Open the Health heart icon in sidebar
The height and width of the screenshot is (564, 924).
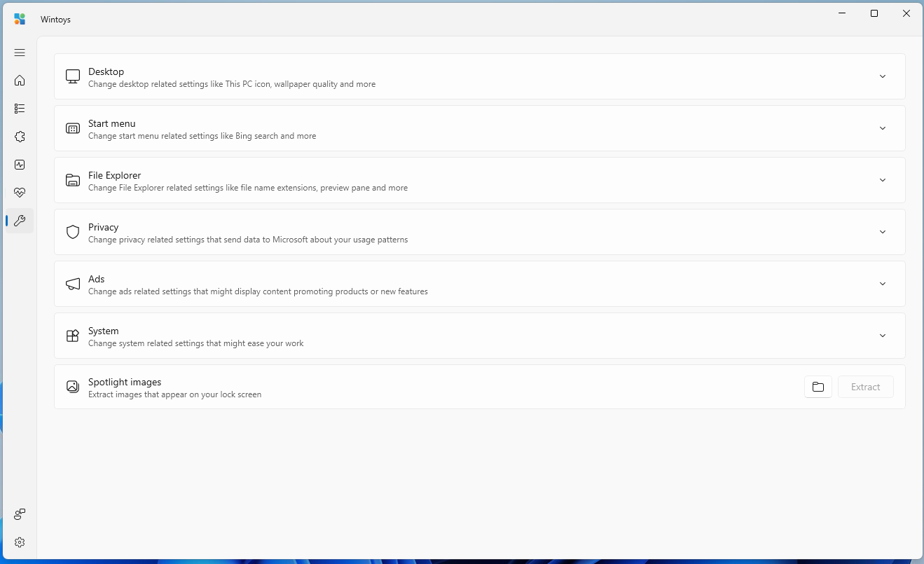(20, 193)
